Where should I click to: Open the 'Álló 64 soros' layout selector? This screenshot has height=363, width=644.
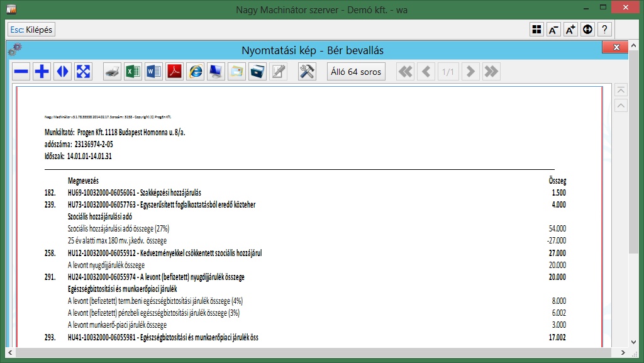click(x=356, y=72)
